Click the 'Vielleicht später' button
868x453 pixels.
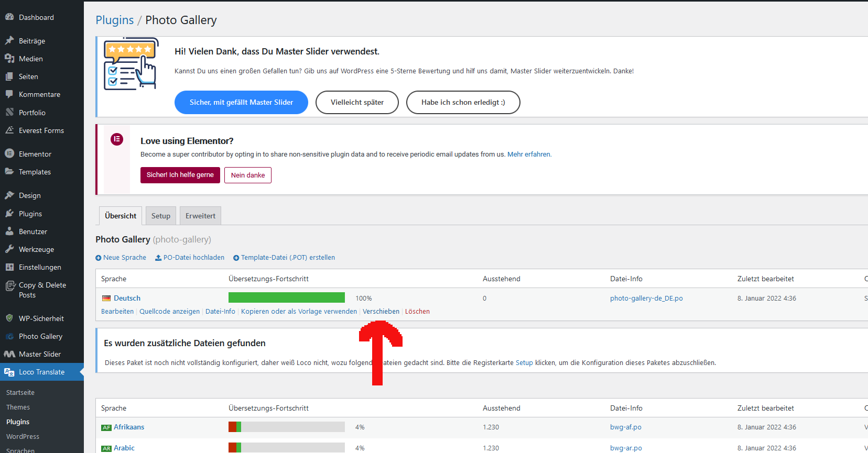[357, 102]
